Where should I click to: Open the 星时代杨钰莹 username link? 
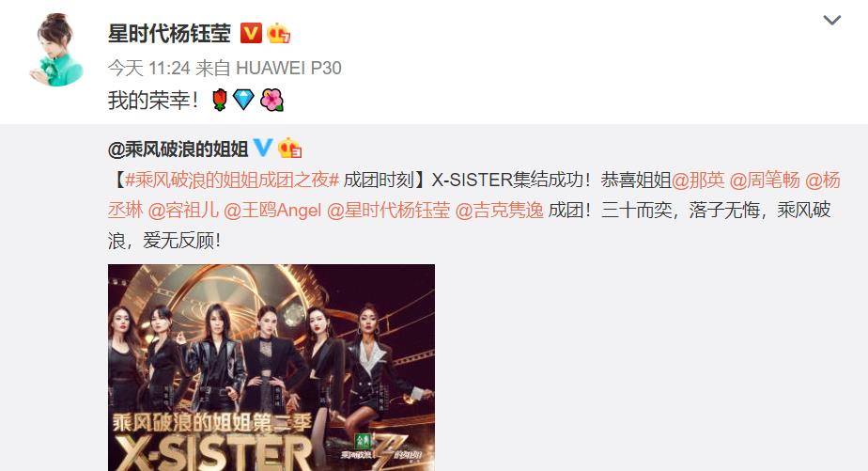pyautogui.click(x=169, y=34)
